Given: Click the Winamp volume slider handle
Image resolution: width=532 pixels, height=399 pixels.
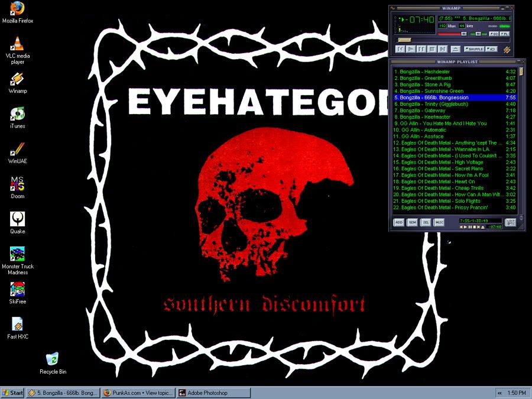Looking at the screenshot, I should 464,34.
